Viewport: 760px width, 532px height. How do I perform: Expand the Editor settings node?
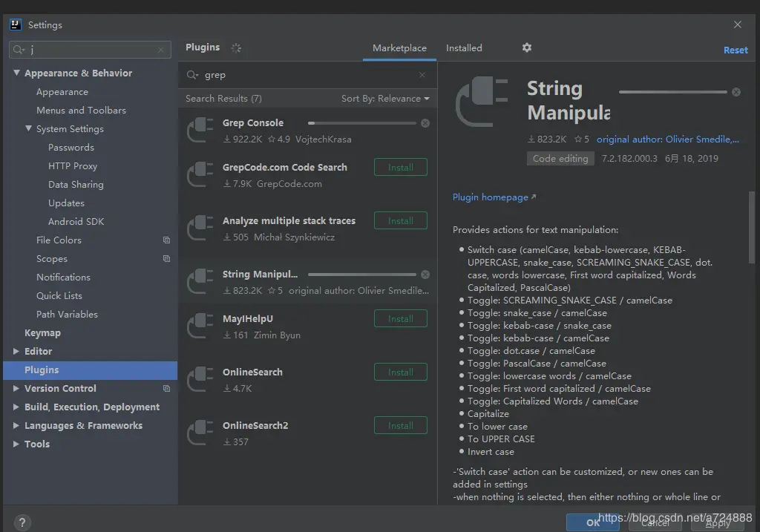point(16,351)
